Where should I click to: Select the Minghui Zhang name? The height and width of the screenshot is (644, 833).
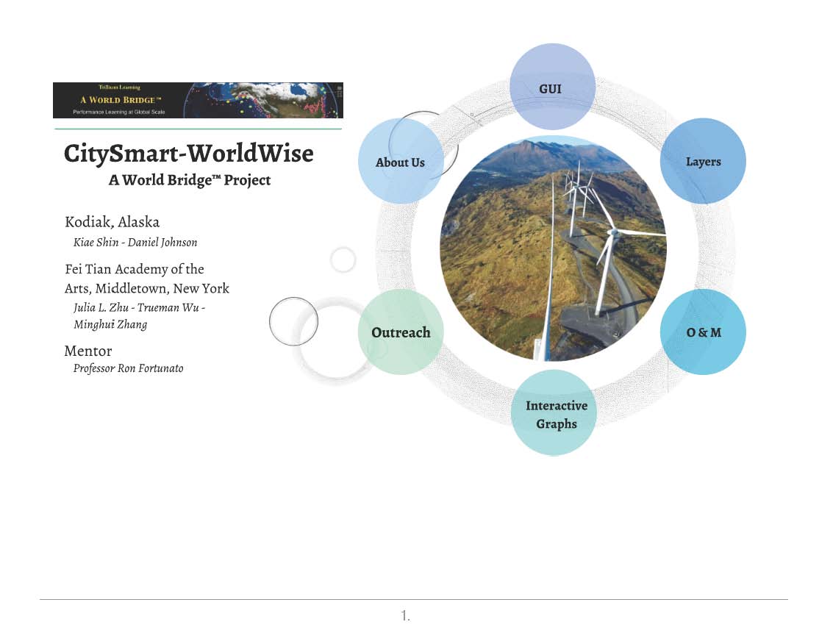(x=110, y=324)
